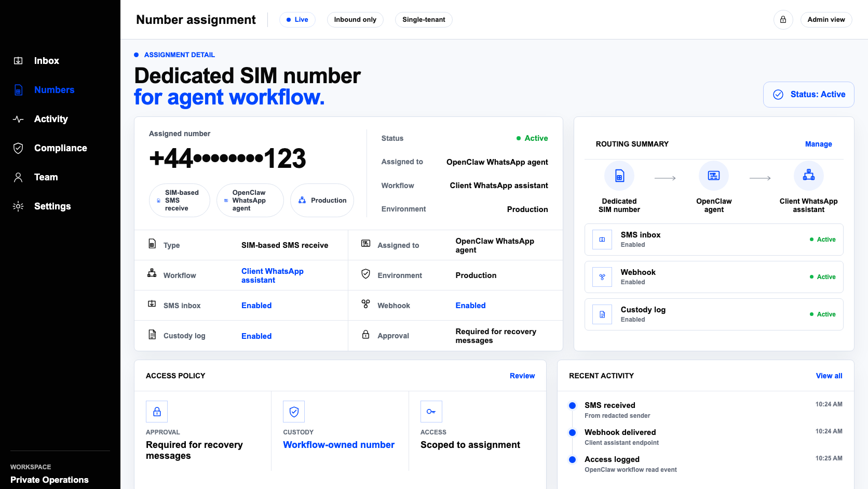The image size is (868, 489).
Task: Click the Access key icon in Access Policy
Action: point(431,412)
